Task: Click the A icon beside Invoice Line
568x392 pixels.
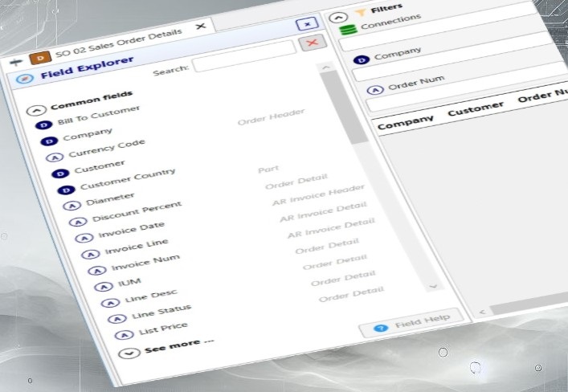Action: click(x=91, y=255)
